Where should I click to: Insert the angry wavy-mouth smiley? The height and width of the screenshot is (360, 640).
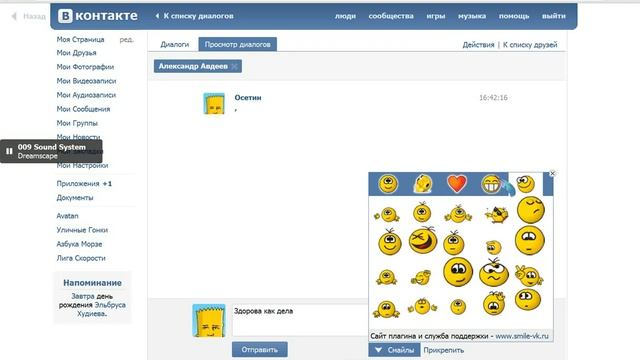coord(494,272)
